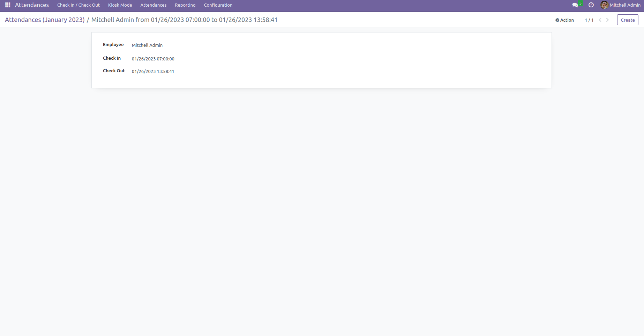The image size is (644, 336).
Task: Open the Configuration menu
Action: [218, 5]
